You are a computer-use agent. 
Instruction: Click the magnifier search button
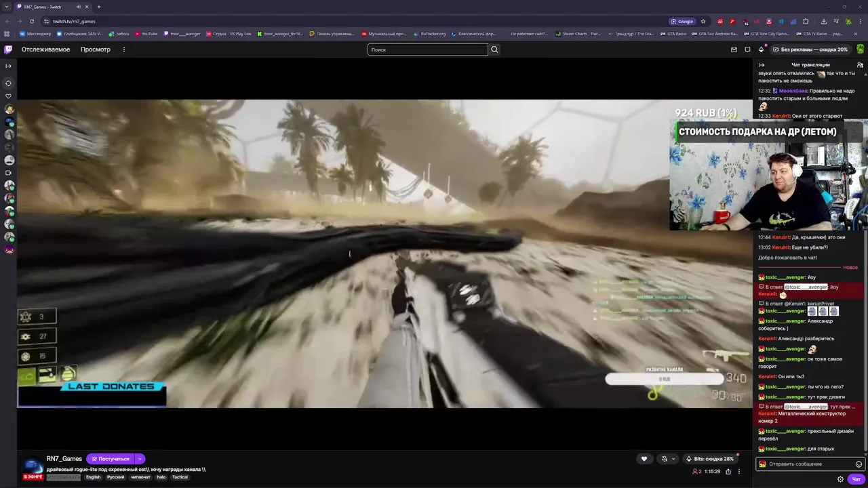point(494,49)
